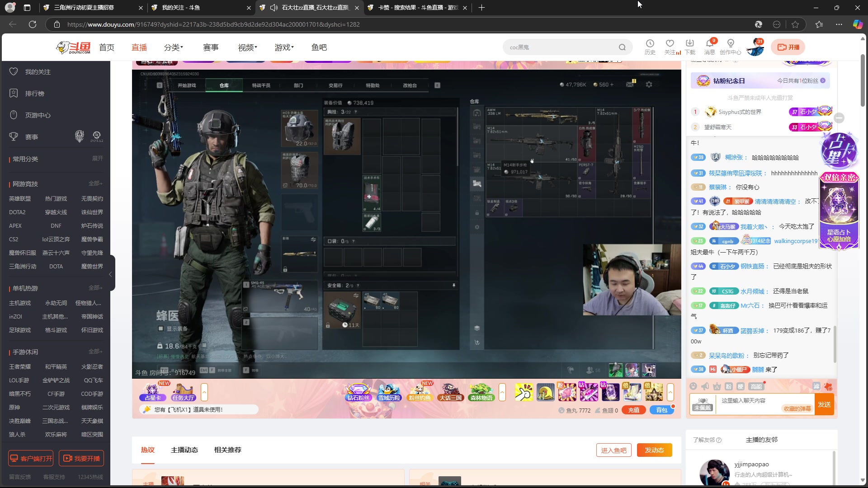Click the 充值 recharge button

634,410
